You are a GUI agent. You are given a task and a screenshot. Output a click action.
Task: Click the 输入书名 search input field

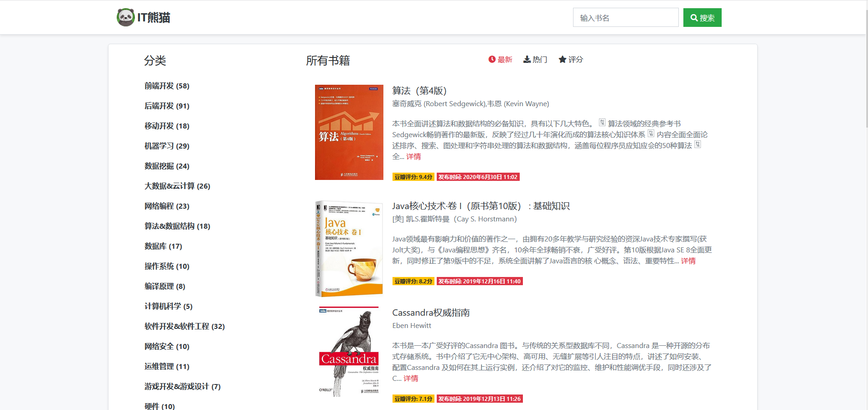(x=625, y=17)
